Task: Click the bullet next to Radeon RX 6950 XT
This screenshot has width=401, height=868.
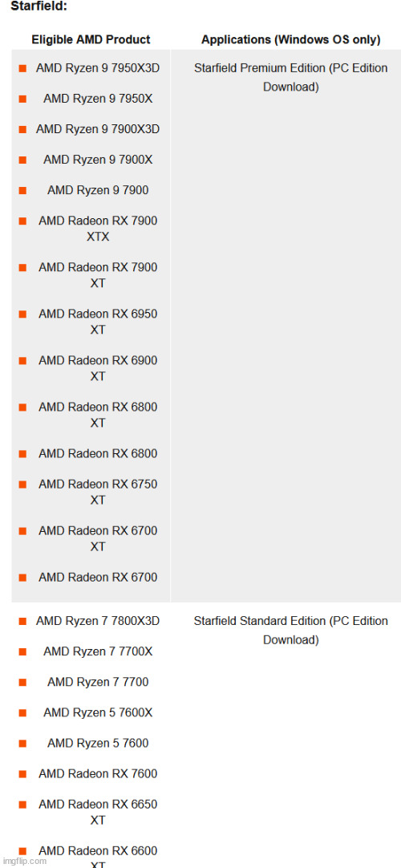Action: click(22, 314)
